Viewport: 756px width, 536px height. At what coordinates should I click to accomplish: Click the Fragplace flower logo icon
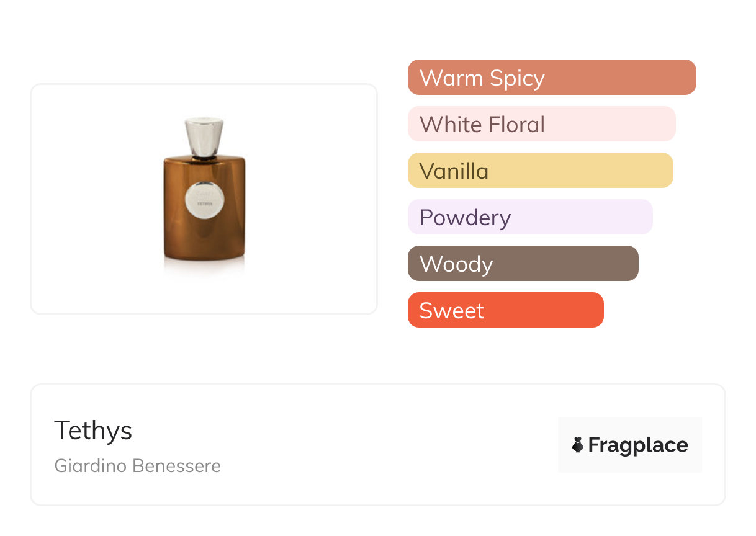(x=578, y=445)
